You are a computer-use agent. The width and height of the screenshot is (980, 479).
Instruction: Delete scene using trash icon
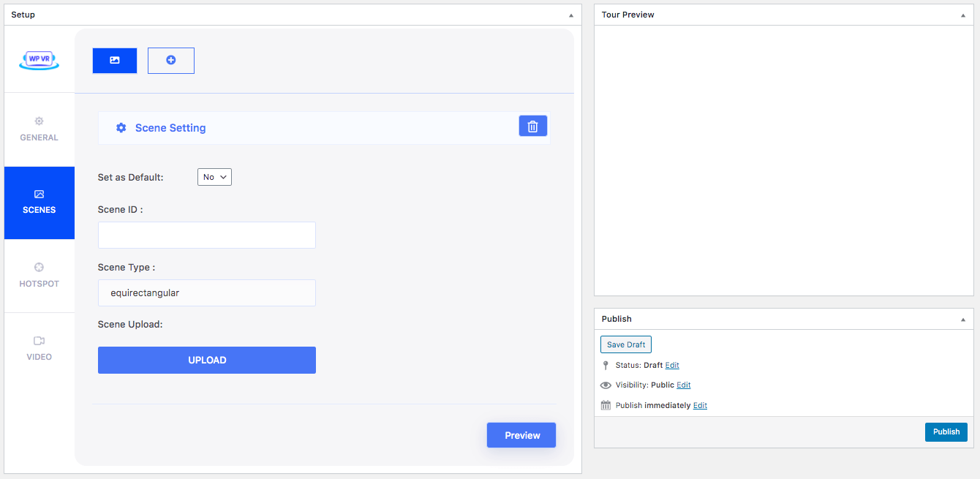(533, 127)
